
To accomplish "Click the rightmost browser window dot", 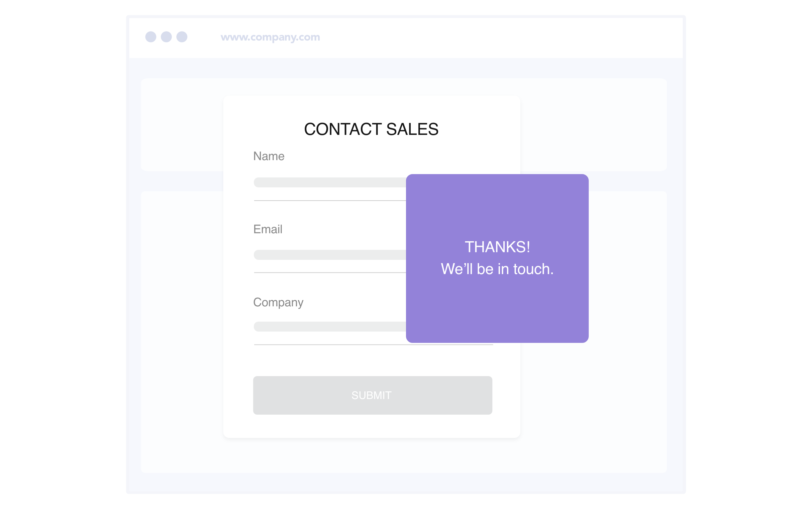I will click(x=182, y=37).
